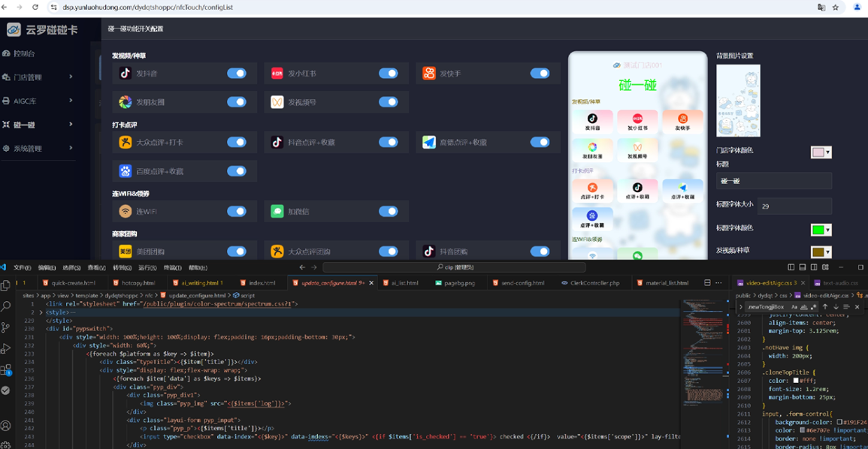Expand the 系统管理 sidebar menu
868x449 pixels.
pos(38,148)
